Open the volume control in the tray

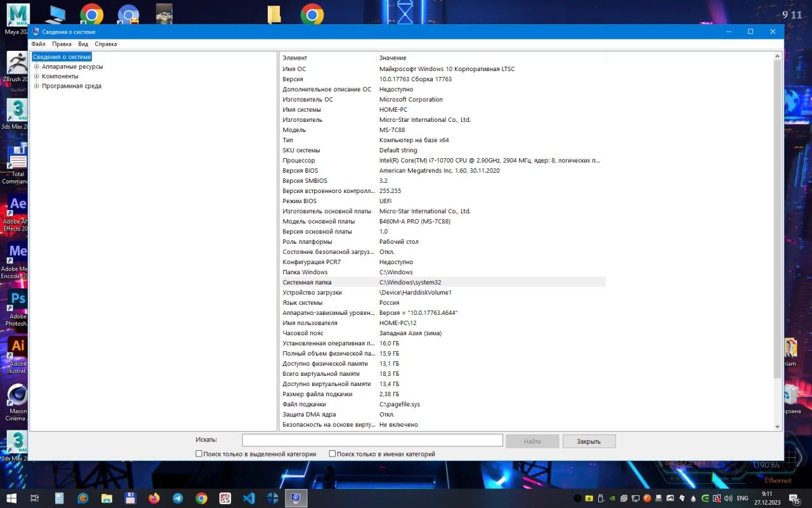728,498
